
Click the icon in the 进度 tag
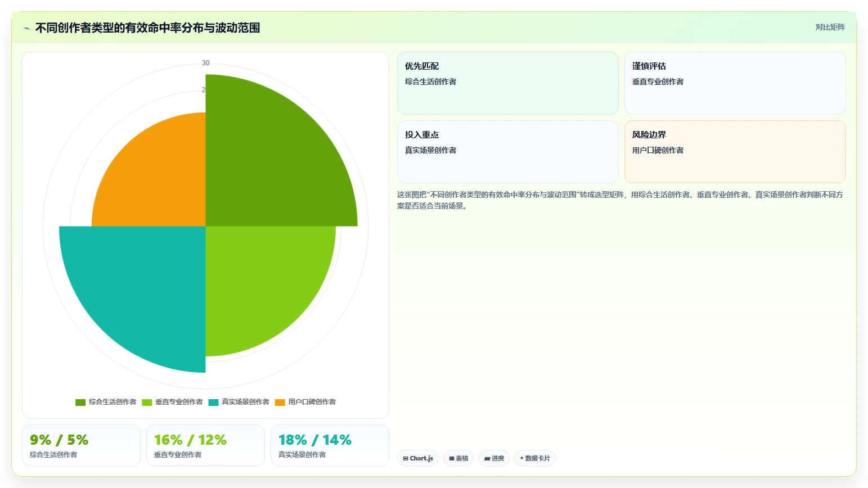(487, 459)
